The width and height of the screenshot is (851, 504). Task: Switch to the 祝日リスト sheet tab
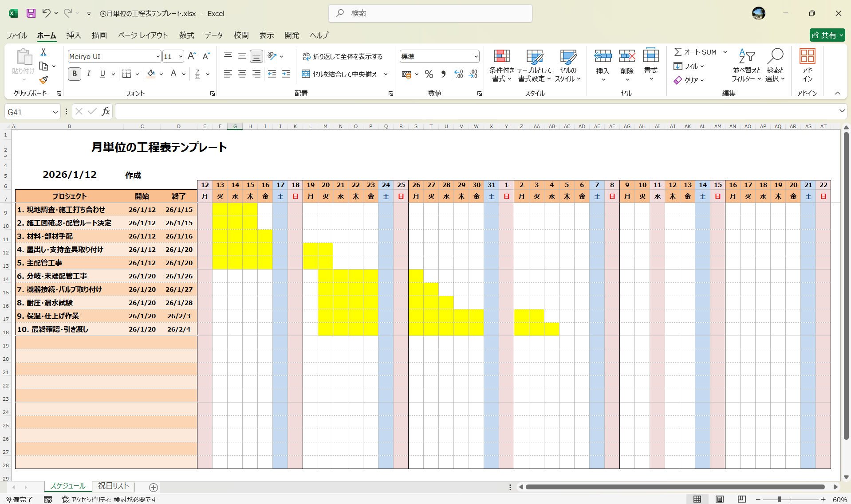click(113, 486)
